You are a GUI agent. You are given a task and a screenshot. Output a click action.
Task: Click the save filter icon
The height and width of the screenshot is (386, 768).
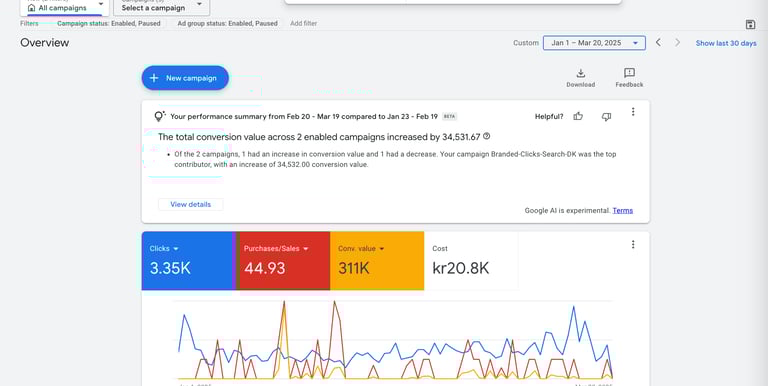(x=750, y=24)
